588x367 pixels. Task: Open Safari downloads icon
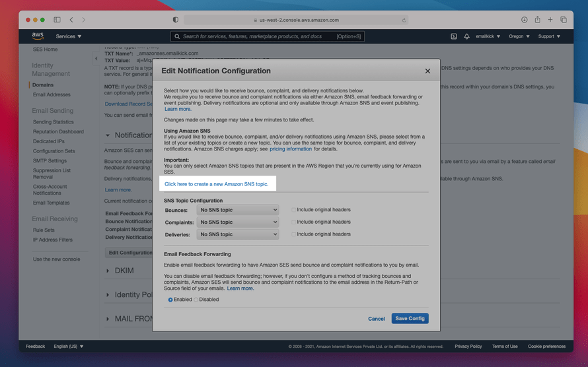point(525,20)
